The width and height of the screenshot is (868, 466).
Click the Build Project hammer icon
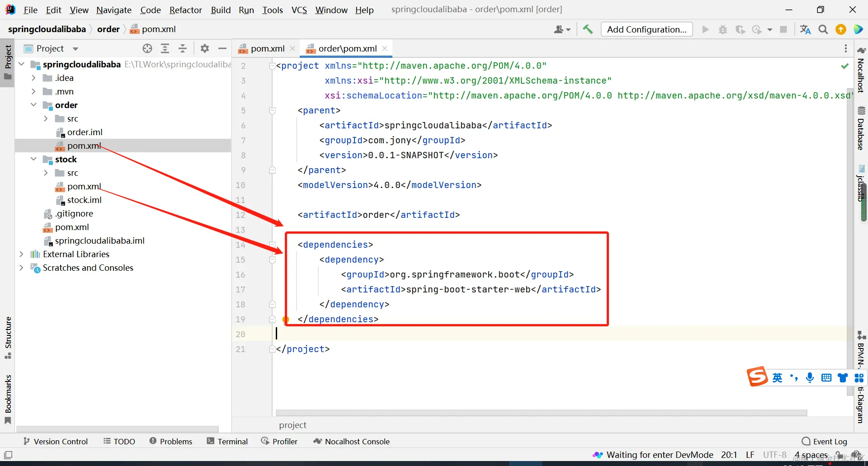[x=588, y=29]
